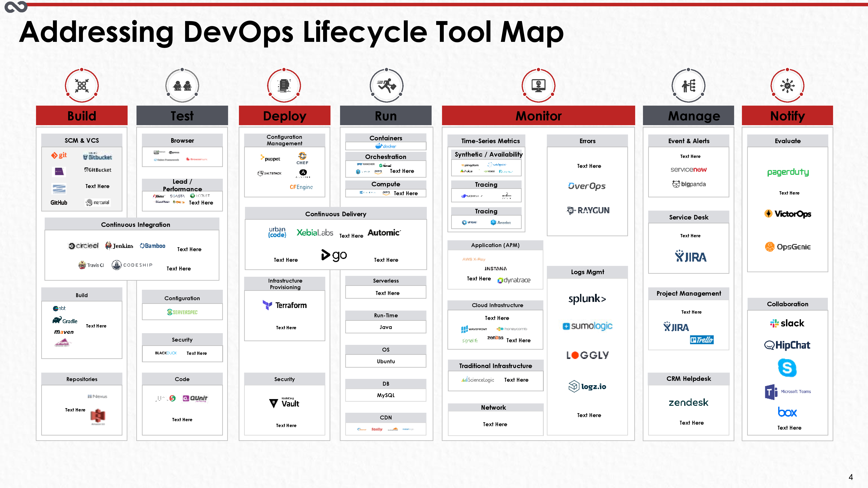Select the zendesk logo

(688, 403)
